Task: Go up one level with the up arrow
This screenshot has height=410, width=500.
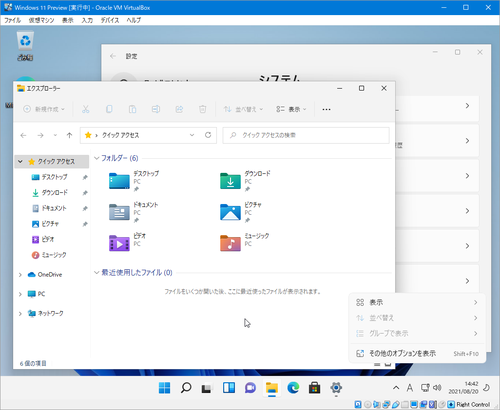Action: click(69, 135)
